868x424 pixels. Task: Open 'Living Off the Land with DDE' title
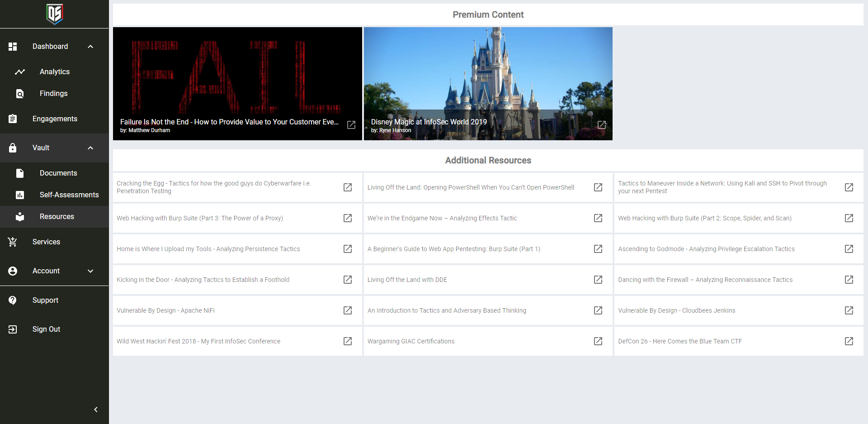tap(407, 280)
